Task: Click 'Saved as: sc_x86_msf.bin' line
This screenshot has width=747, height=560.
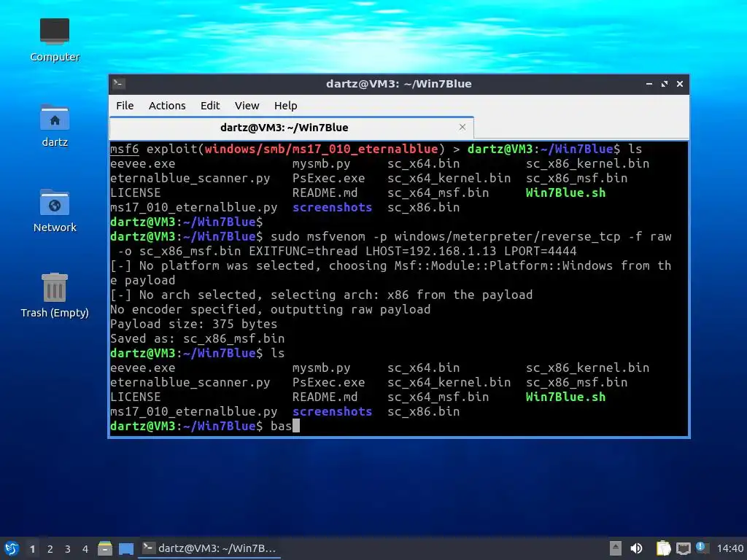Action: [197, 338]
